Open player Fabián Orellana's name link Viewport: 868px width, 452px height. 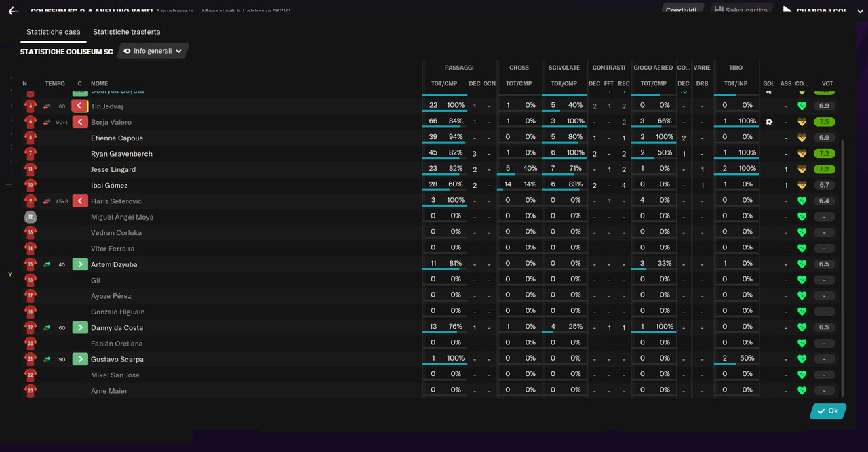[x=117, y=344]
